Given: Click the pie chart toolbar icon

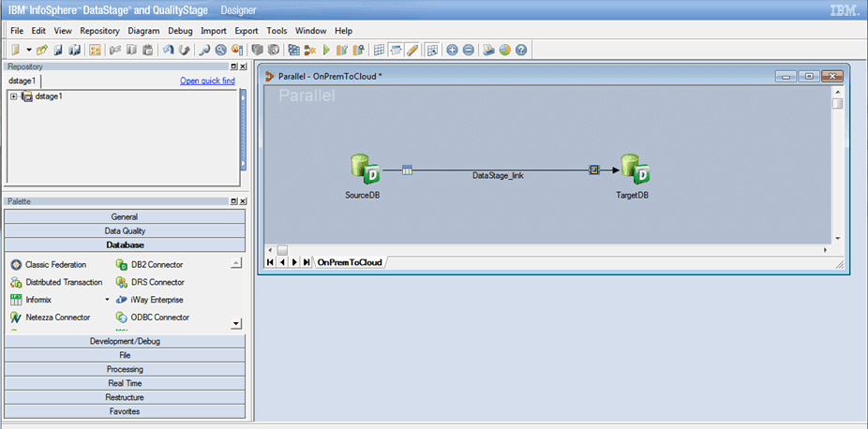Looking at the screenshot, I should 504,51.
